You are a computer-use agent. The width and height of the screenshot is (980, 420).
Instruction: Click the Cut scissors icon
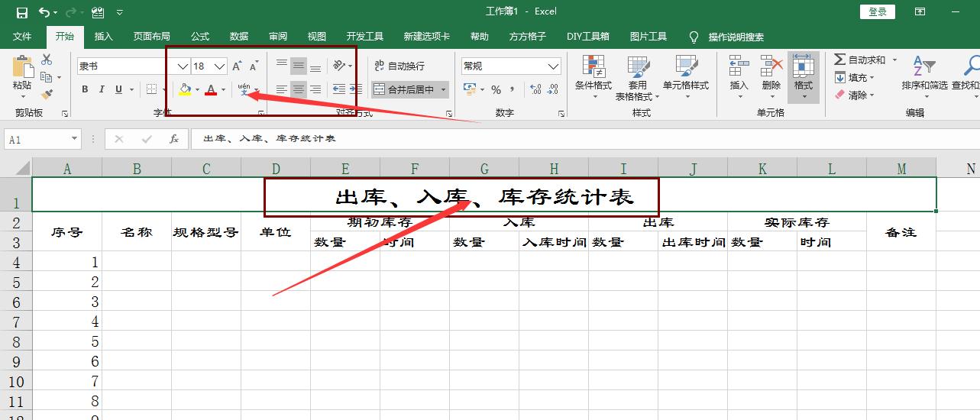(47, 60)
